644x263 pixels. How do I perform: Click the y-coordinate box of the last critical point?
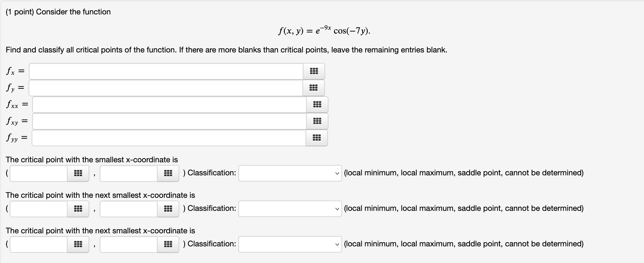[x=128, y=244]
